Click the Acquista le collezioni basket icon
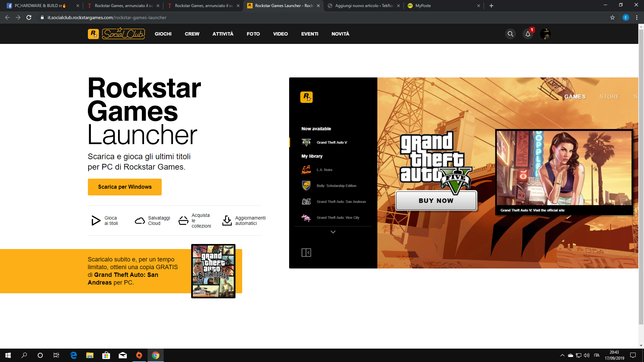Viewport: 644px width, 362px height. pyautogui.click(x=183, y=221)
